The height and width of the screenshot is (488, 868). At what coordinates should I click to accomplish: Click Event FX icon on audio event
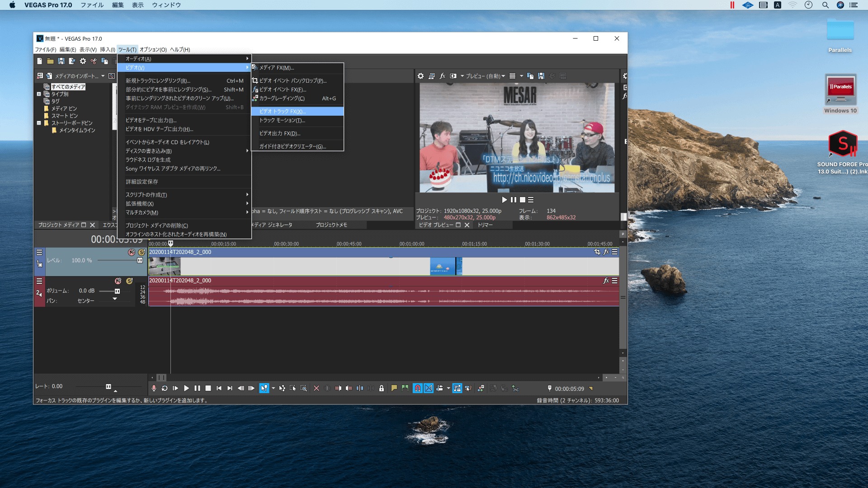pyautogui.click(x=606, y=281)
